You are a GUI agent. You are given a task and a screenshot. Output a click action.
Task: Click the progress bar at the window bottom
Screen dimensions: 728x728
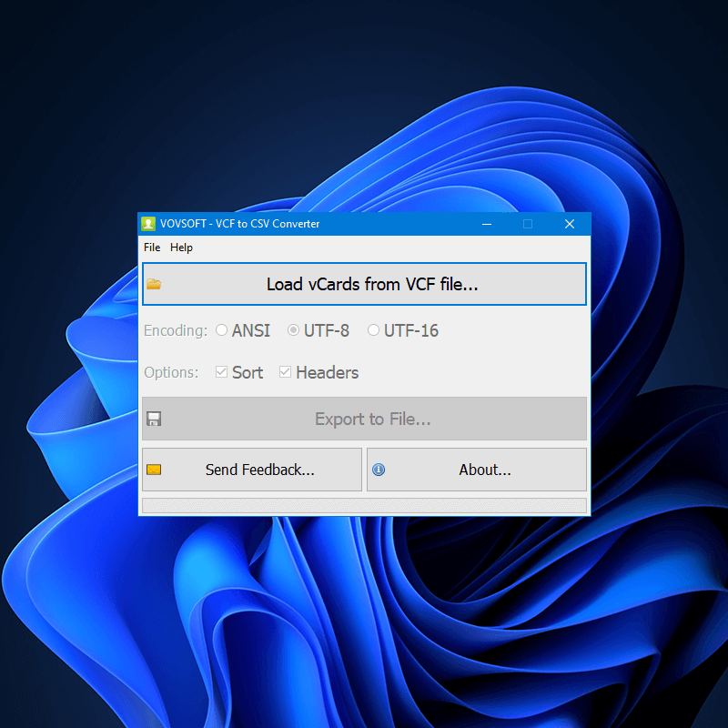364,504
